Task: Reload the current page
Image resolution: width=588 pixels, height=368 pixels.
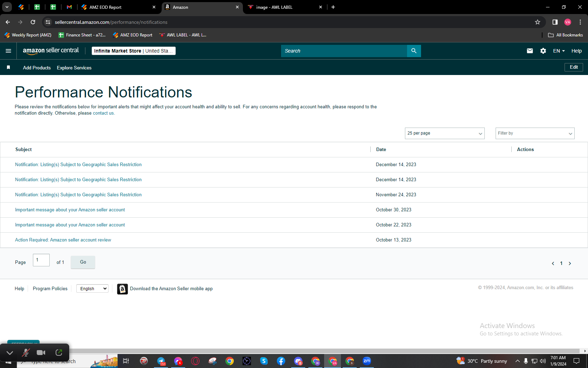Action: (33, 22)
